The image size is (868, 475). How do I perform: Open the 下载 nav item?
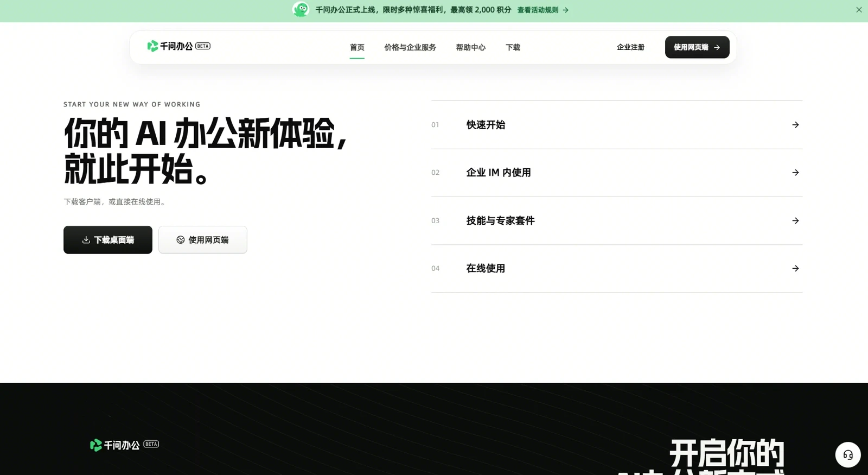coord(513,47)
